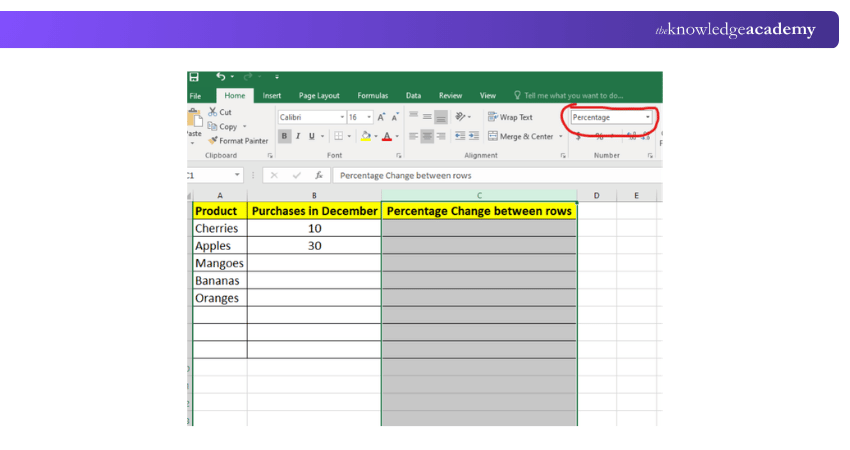Click the formula bar text field

pos(497,175)
